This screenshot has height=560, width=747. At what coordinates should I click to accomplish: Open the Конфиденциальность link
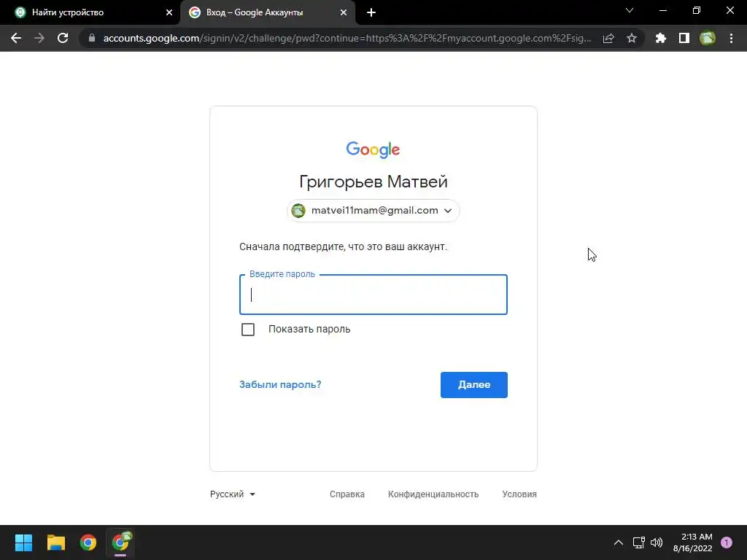(433, 494)
